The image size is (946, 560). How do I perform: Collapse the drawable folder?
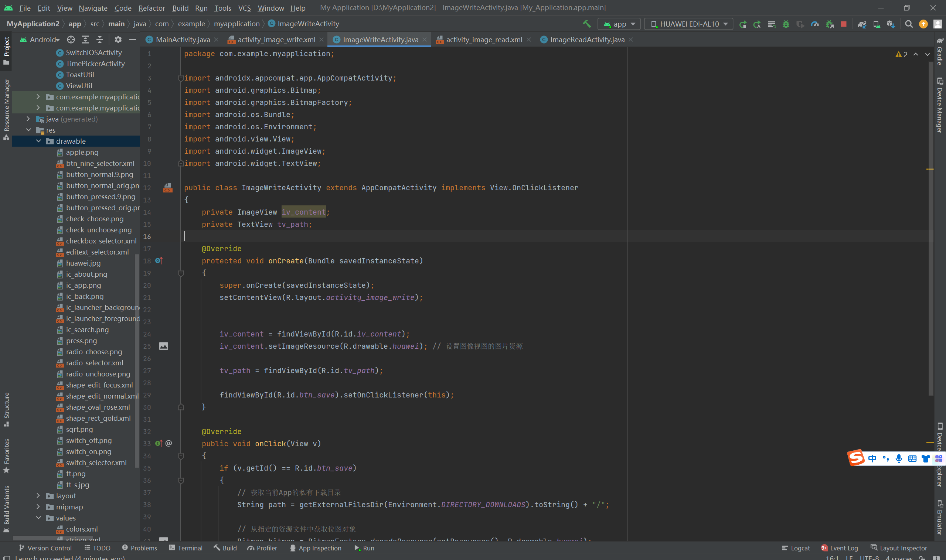point(38,141)
